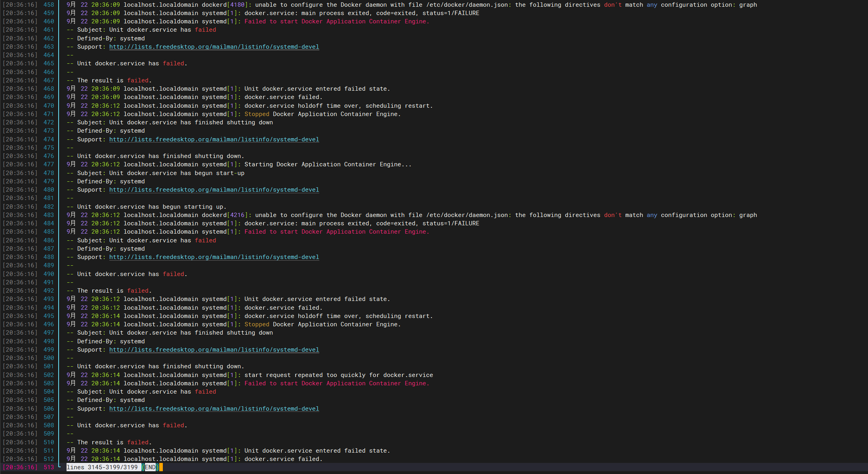Open the freedesktop link on line 506
868x474 pixels.
pyautogui.click(x=214, y=409)
